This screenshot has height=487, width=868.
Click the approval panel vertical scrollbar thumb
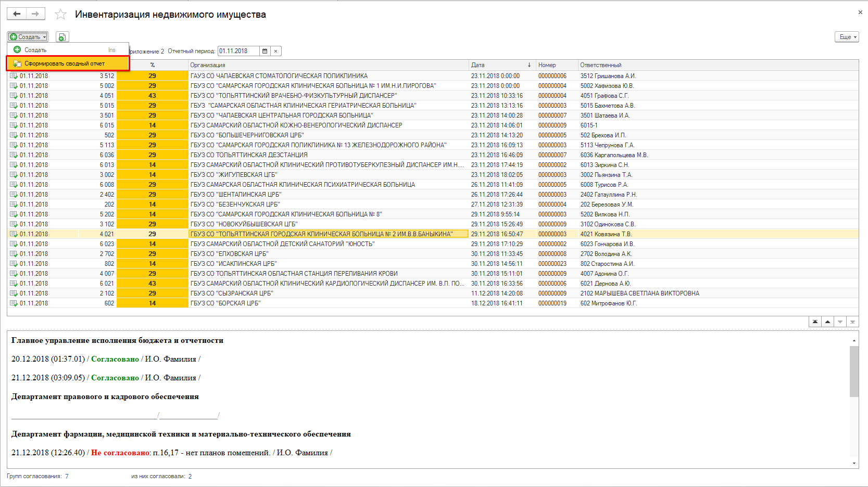click(854, 371)
